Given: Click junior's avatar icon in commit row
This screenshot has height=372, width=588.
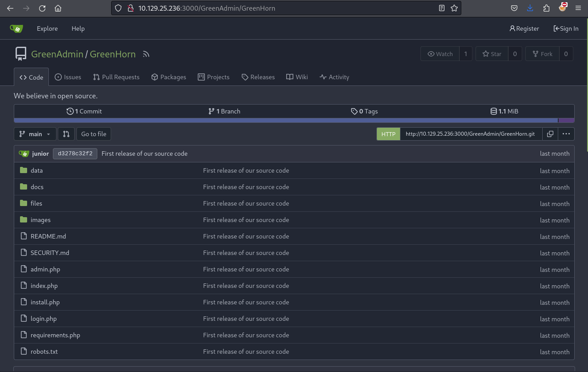Looking at the screenshot, I should [x=24, y=154].
